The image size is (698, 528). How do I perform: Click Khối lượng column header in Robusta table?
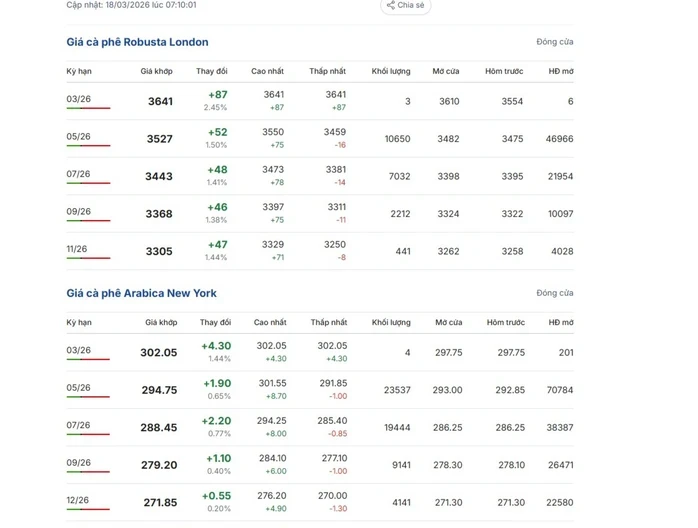[391, 71]
